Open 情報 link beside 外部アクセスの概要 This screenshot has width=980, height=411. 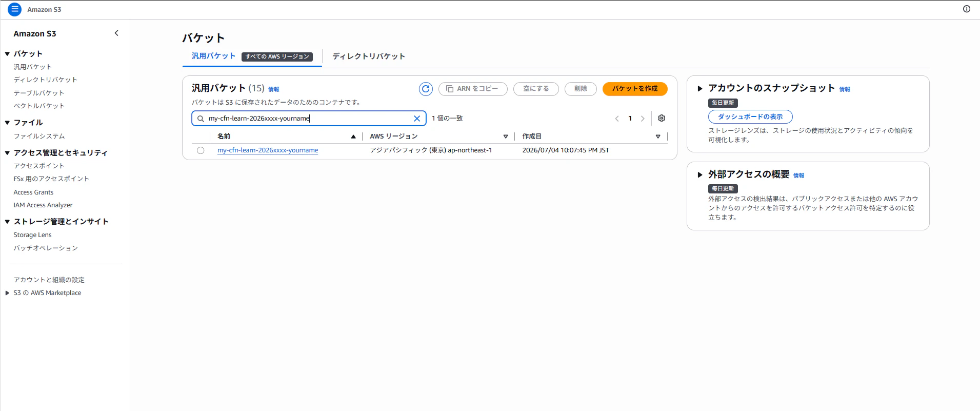(799, 175)
